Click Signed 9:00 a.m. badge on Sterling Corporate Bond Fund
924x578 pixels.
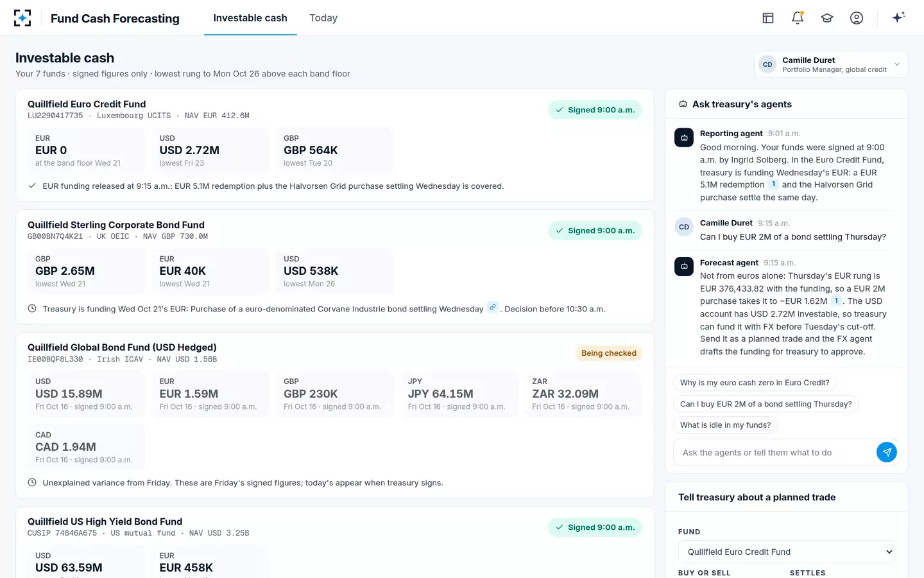click(x=595, y=231)
